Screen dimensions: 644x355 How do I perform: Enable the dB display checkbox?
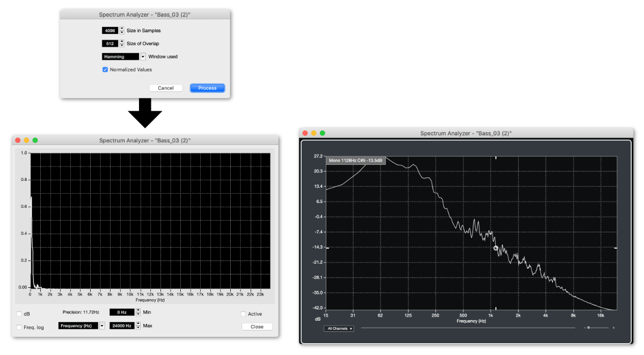[19, 314]
